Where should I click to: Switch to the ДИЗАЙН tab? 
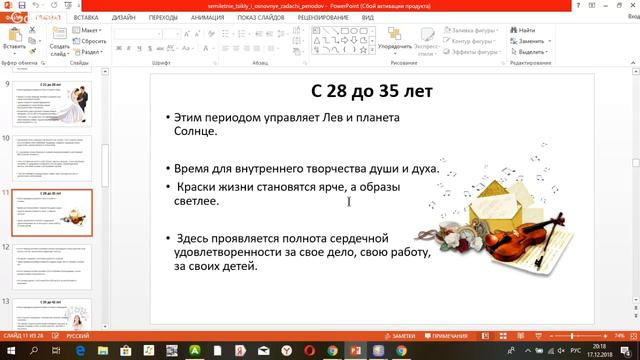coord(123,18)
